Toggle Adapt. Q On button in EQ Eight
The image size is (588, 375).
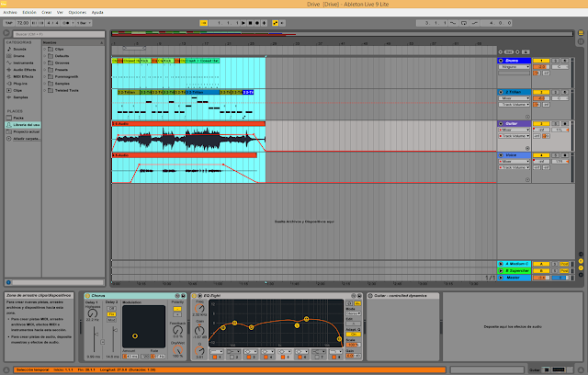coord(353,335)
